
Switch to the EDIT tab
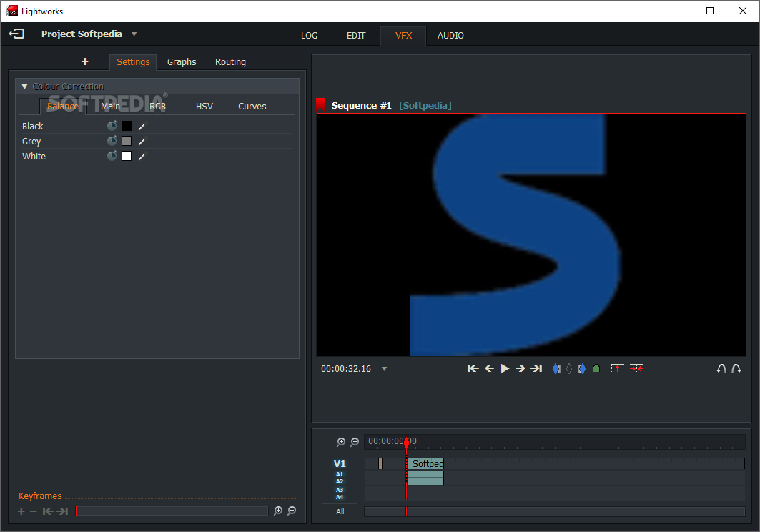click(356, 36)
